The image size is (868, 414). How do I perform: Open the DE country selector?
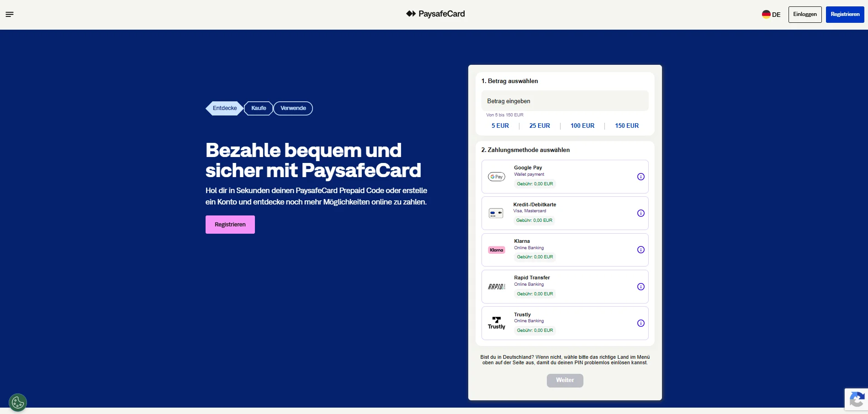click(x=771, y=14)
